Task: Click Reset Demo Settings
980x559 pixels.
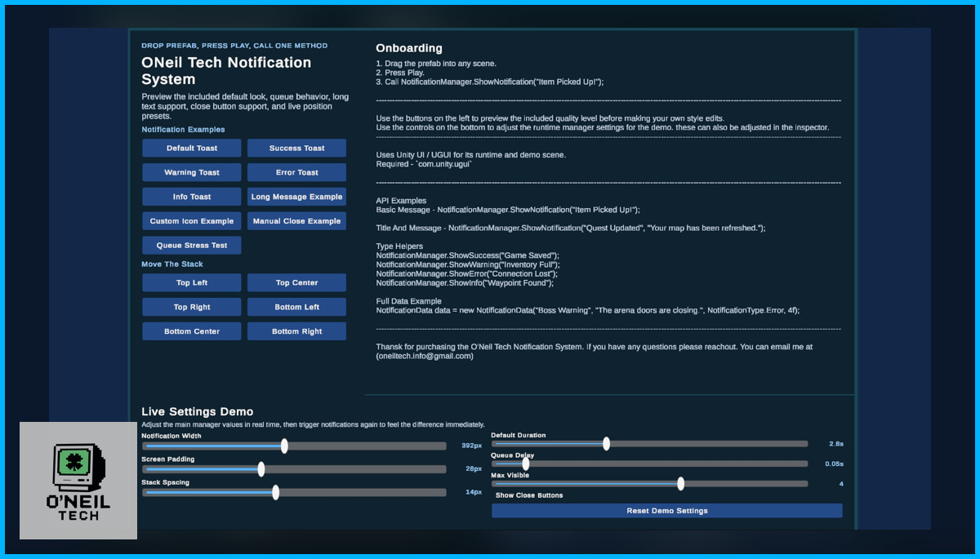Action: [667, 511]
